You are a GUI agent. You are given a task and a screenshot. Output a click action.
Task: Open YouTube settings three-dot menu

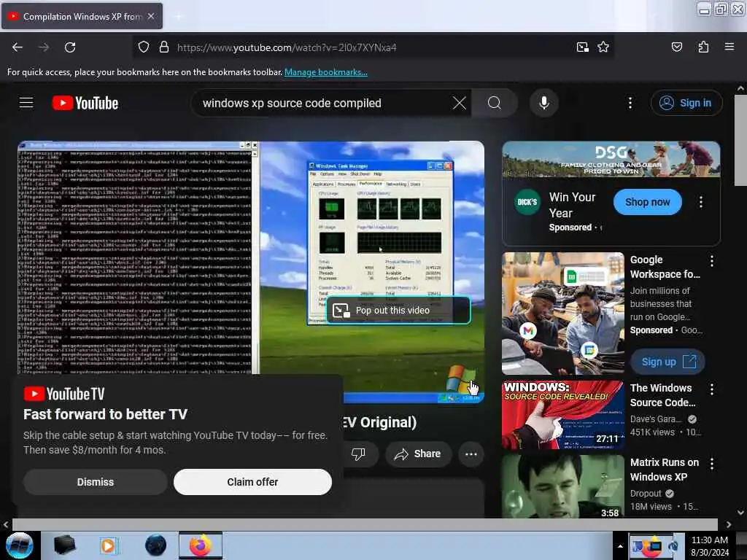(x=630, y=103)
